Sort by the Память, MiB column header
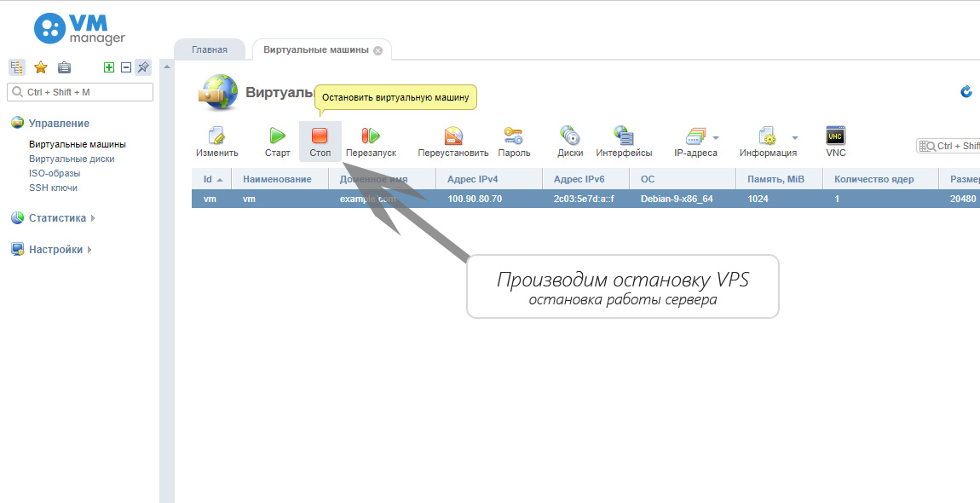 tap(780, 179)
